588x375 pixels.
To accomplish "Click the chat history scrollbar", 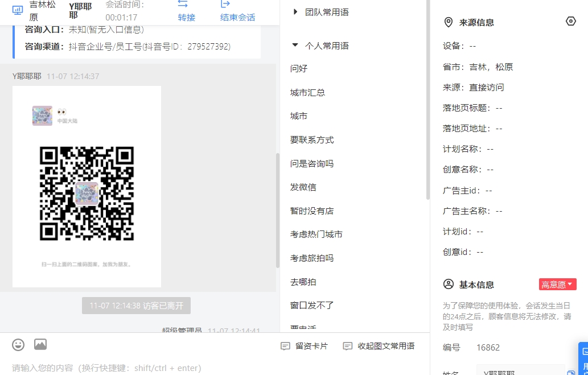I will click(278, 210).
